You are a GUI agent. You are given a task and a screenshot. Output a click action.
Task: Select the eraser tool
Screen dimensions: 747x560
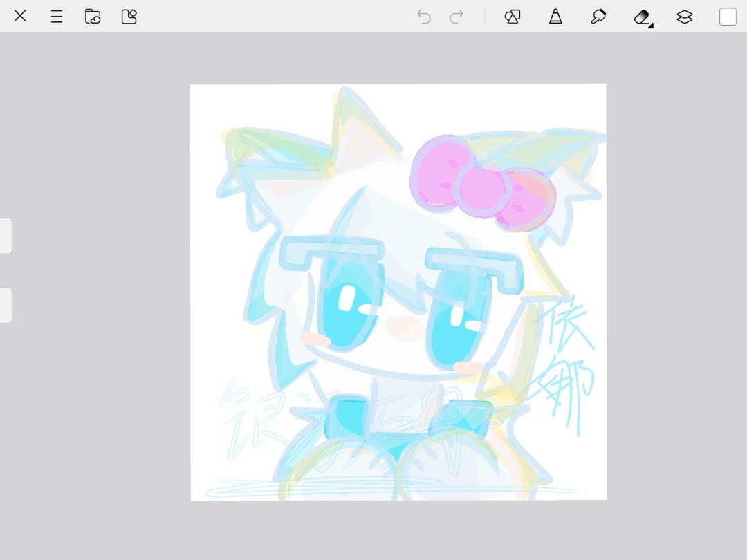(x=643, y=17)
